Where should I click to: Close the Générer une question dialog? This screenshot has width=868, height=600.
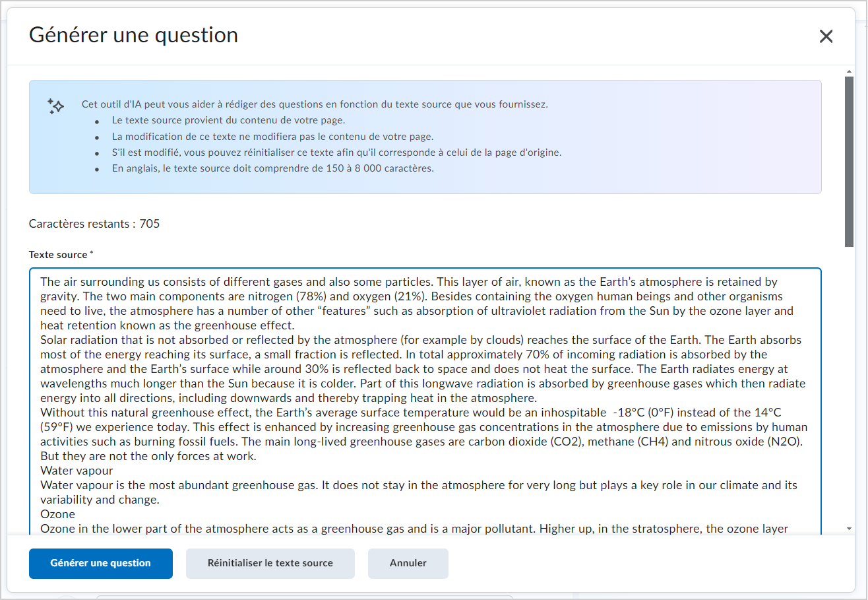pyautogui.click(x=826, y=36)
